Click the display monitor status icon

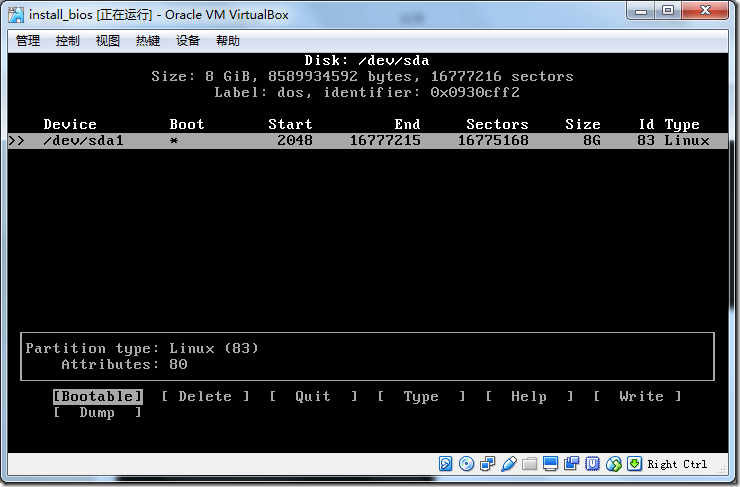[550, 464]
